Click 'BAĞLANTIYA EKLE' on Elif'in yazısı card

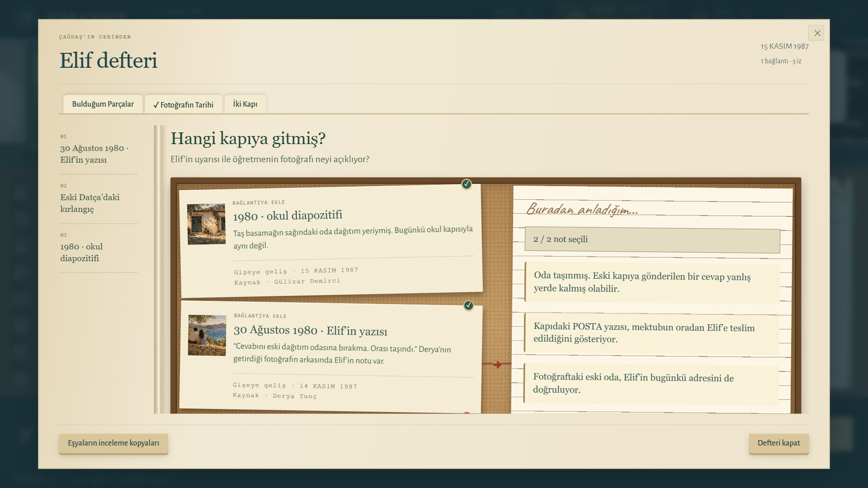tap(260, 315)
